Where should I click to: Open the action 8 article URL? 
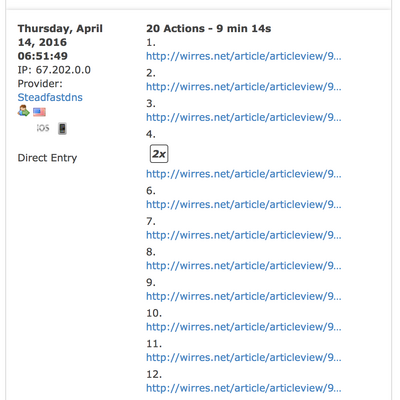tap(244, 266)
